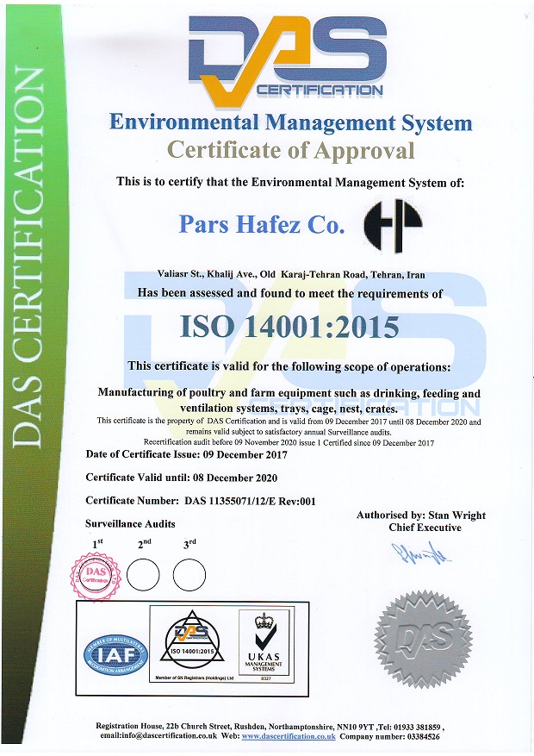Click 'Has been assessed and found' line
534x756 pixels.
click(x=290, y=293)
